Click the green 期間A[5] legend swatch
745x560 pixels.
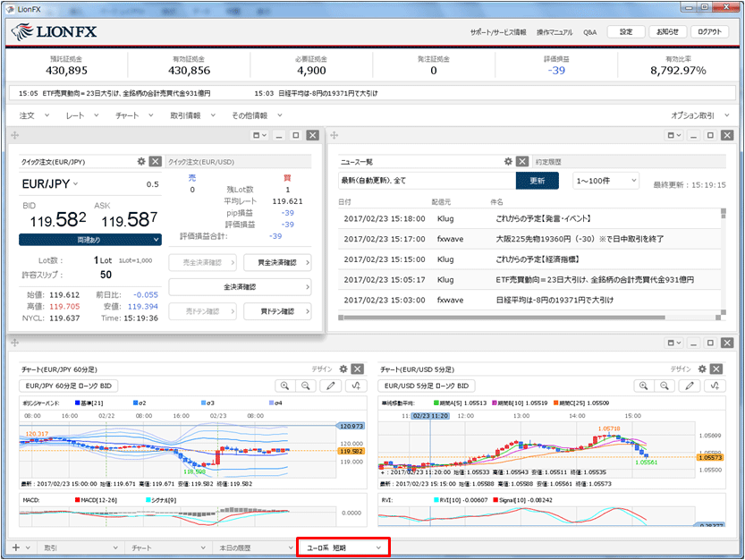click(x=436, y=403)
